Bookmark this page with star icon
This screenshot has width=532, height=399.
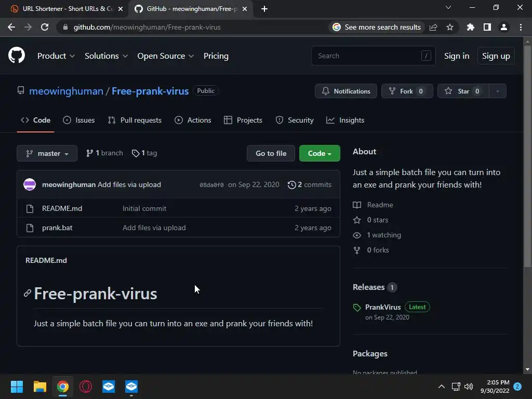(450, 27)
